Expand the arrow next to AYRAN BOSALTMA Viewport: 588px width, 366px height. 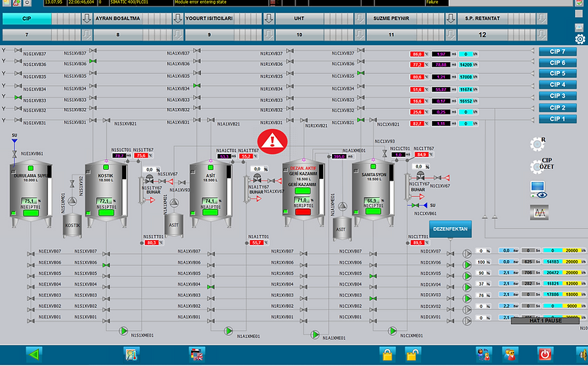pyautogui.click(x=178, y=19)
